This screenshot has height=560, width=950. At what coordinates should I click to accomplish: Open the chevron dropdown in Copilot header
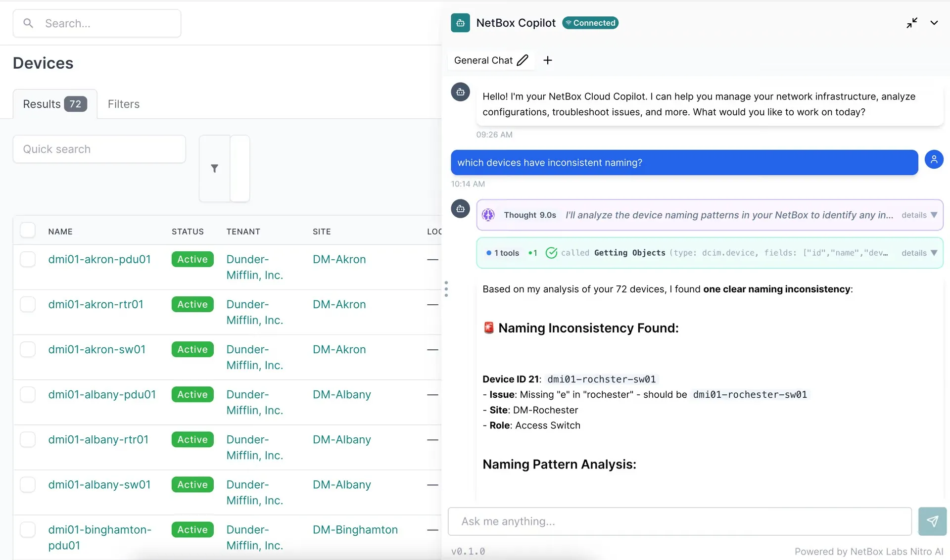pyautogui.click(x=934, y=23)
